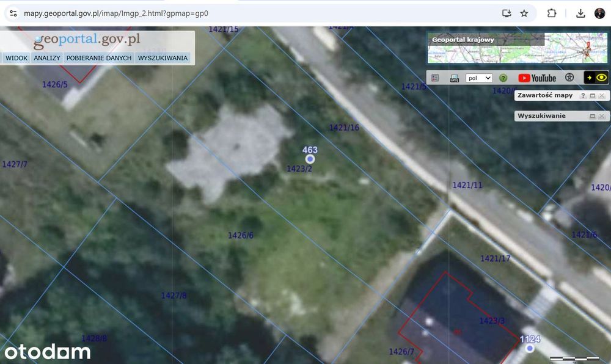Click the address point marker 1124
Viewport: 611px width, 364px height.
pyautogui.click(x=529, y=348)
